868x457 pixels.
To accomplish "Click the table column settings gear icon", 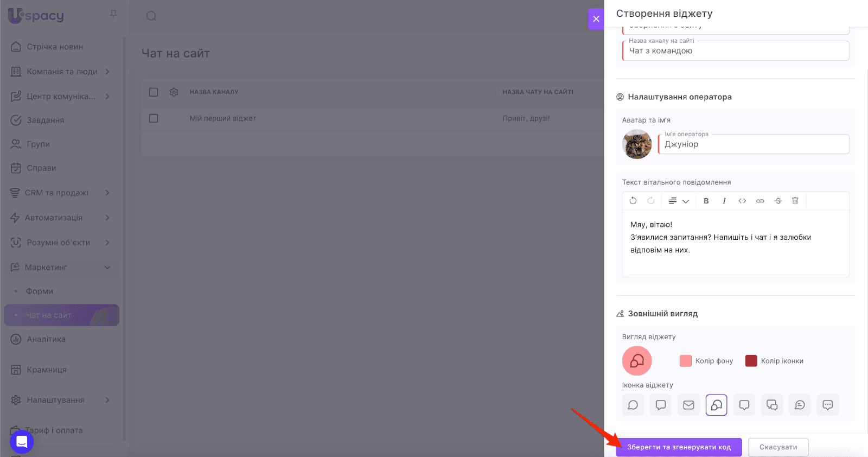I will tap(174, 92).
